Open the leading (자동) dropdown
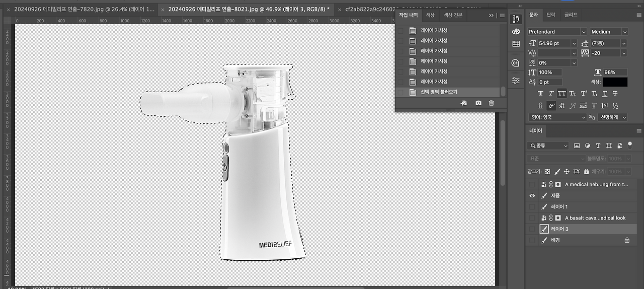 click(x=624, y=43)
